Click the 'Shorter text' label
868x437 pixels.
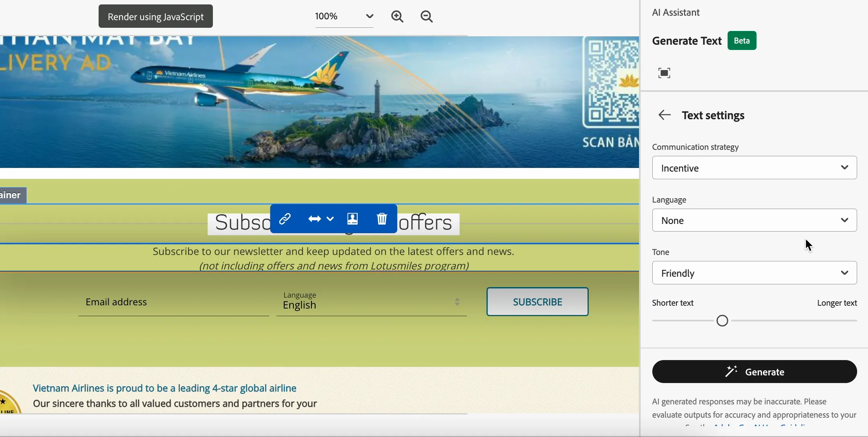673,303
